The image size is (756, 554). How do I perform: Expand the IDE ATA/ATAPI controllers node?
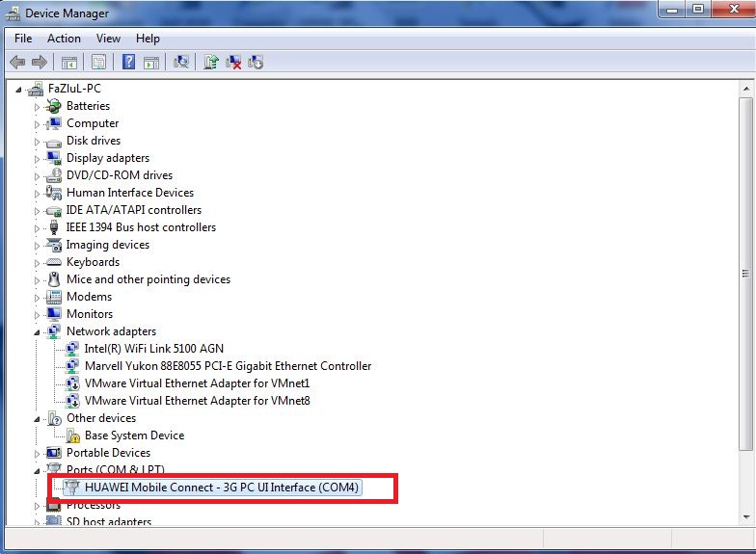37,211
